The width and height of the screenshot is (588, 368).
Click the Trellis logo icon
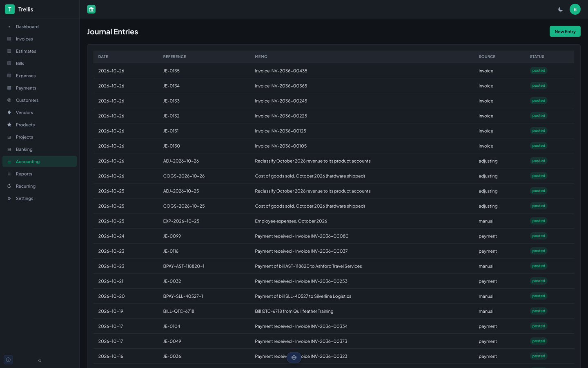point(10,9)
